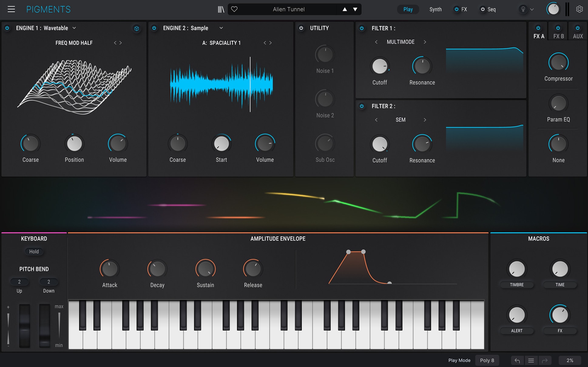The height and width of the screenshot is (367, 588).
Task: Click the Param EQ FX knob
Action: pos(558,103)
